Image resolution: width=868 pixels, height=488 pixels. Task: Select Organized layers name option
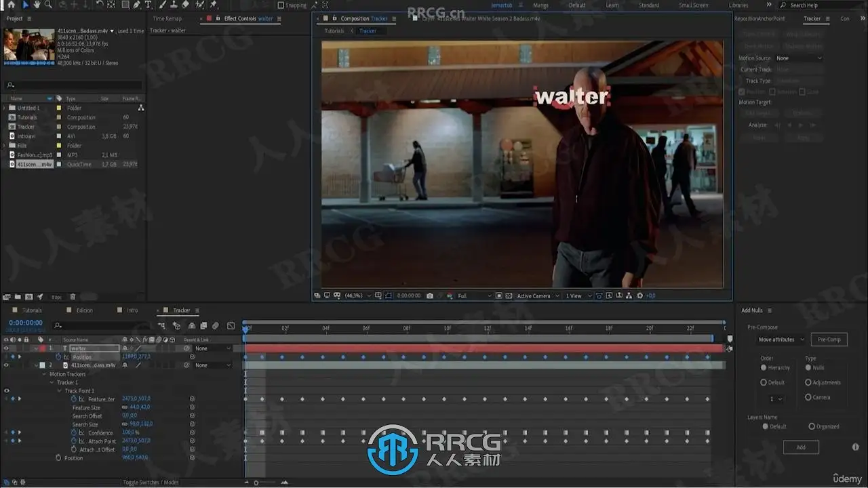[x=812, y=426]
